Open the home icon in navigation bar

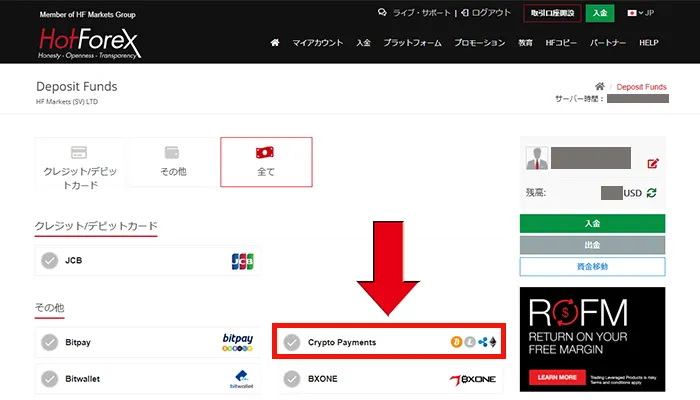click(275, 42)
